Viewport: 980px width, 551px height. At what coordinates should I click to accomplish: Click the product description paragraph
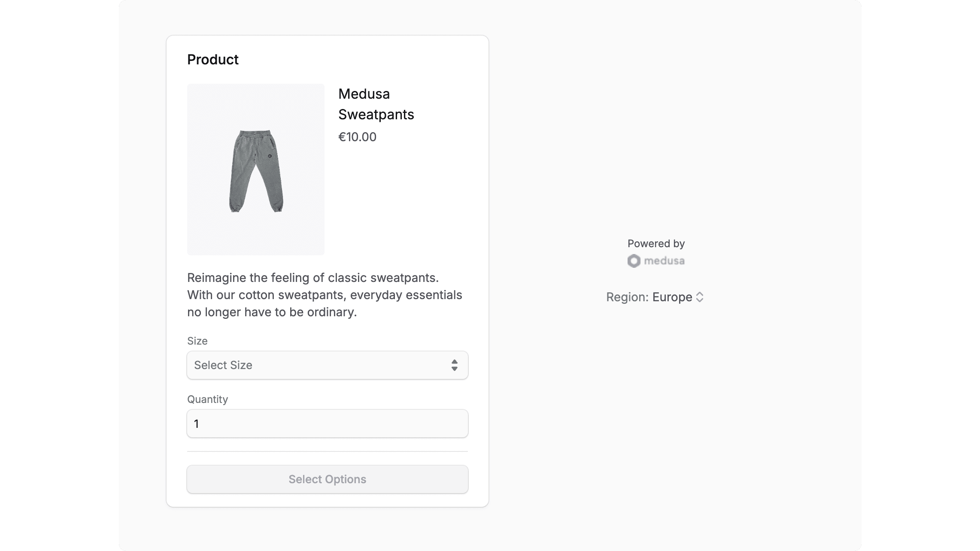[324, 294]
